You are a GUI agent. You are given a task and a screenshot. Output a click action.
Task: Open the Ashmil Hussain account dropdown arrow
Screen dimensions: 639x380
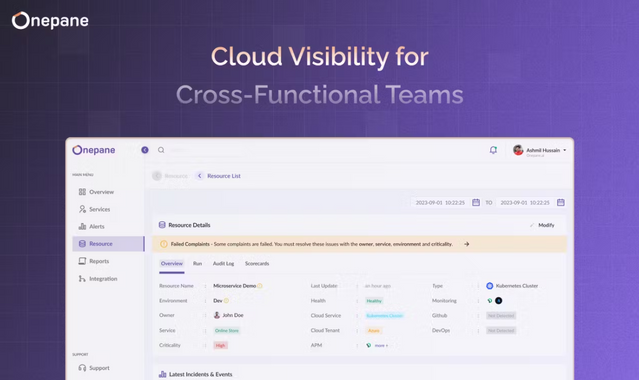(564, 150)
